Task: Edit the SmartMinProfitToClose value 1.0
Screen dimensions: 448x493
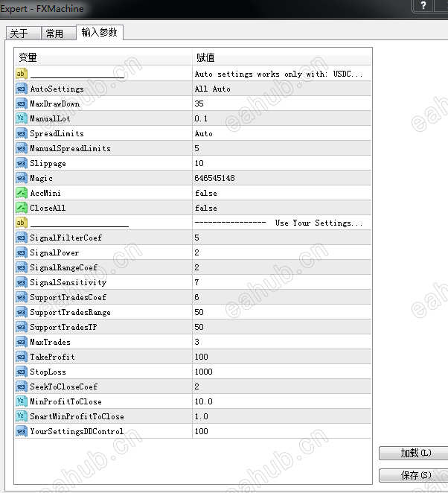Action: (x=281, y=416)
